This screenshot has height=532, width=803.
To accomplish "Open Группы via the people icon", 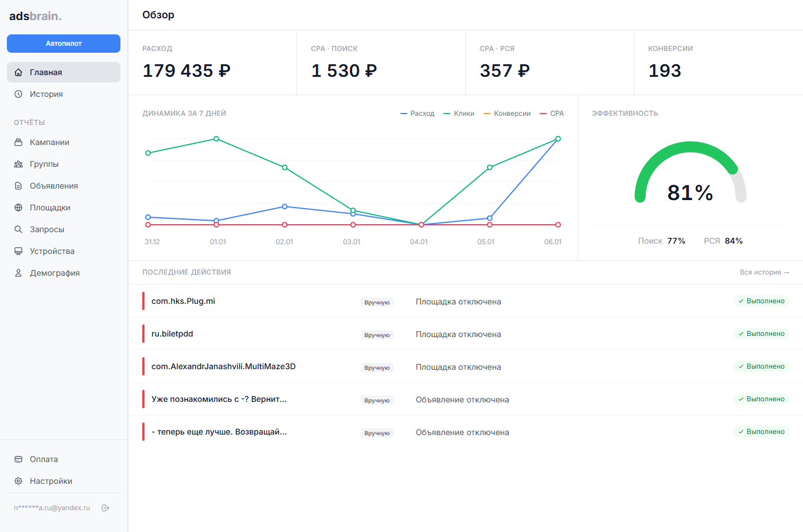I will [18, 163].
